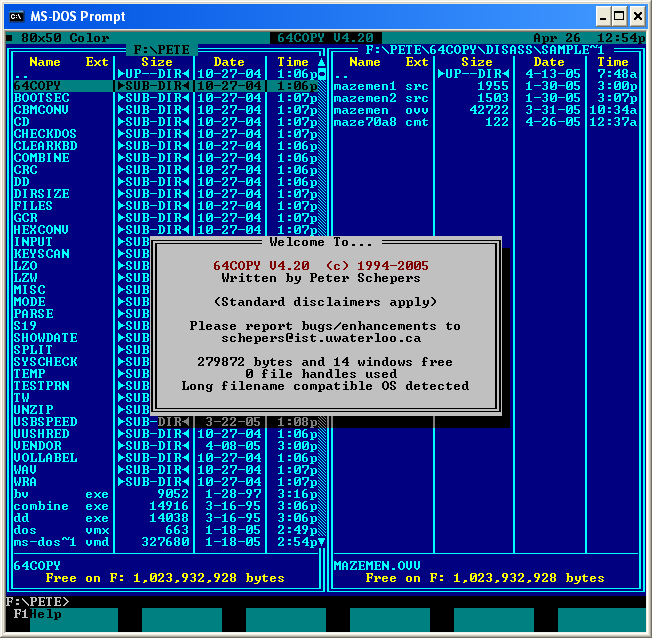The image size is (652, 638).
Task: Select the LZW directory entry
Action: 82,278
